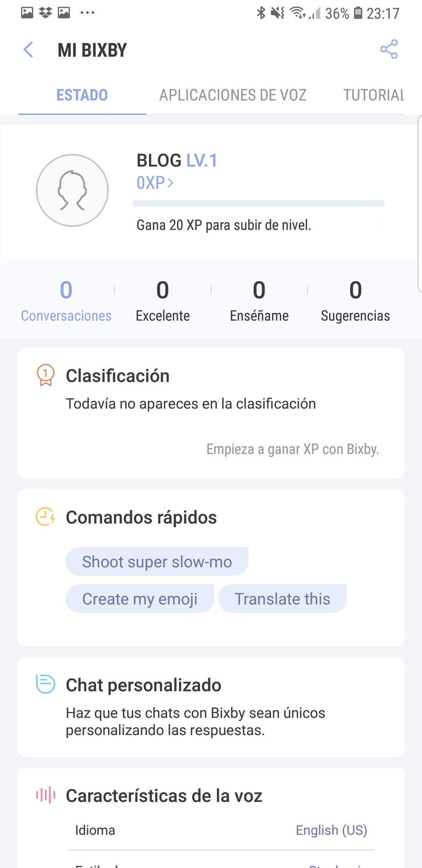This screenshot has height=868, width=422.
Task: Tap the profile avatar picture
Action: (72, 190)
